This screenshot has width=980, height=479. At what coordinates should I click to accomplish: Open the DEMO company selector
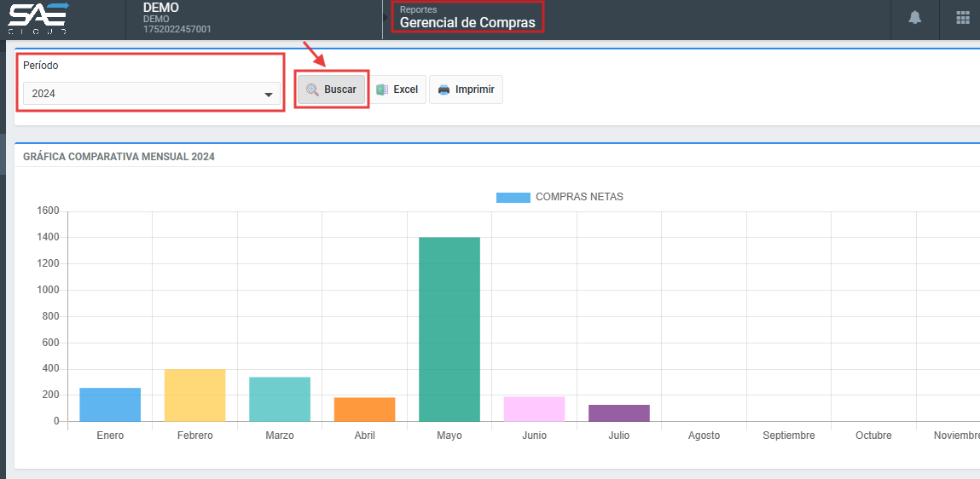click(x=177, y=19)
